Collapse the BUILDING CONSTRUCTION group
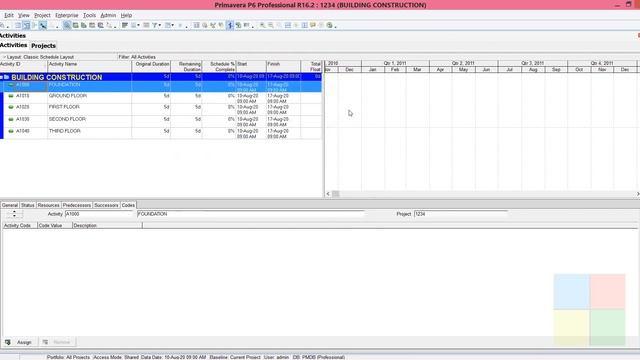This screenshot has width=640, height=360. pos(2,77)
